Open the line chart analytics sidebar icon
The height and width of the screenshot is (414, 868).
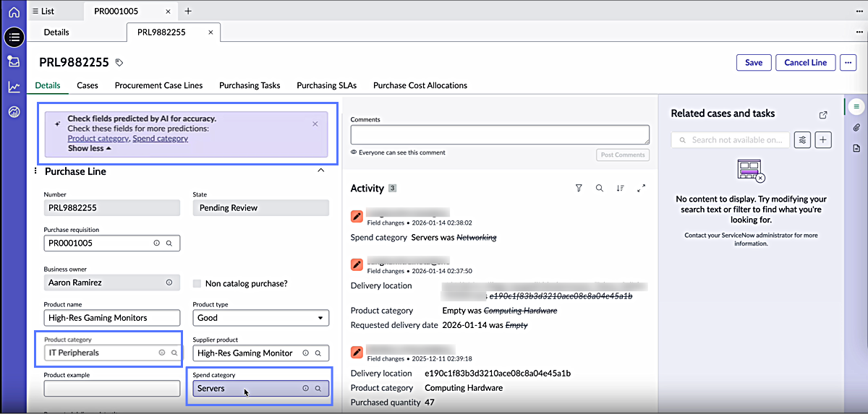(x=14, y=87)
